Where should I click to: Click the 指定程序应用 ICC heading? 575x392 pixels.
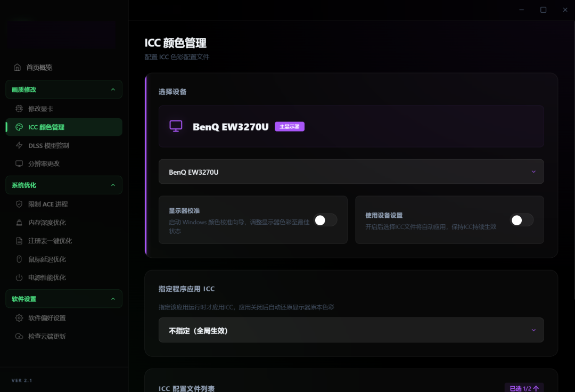(x=186, y=289)
